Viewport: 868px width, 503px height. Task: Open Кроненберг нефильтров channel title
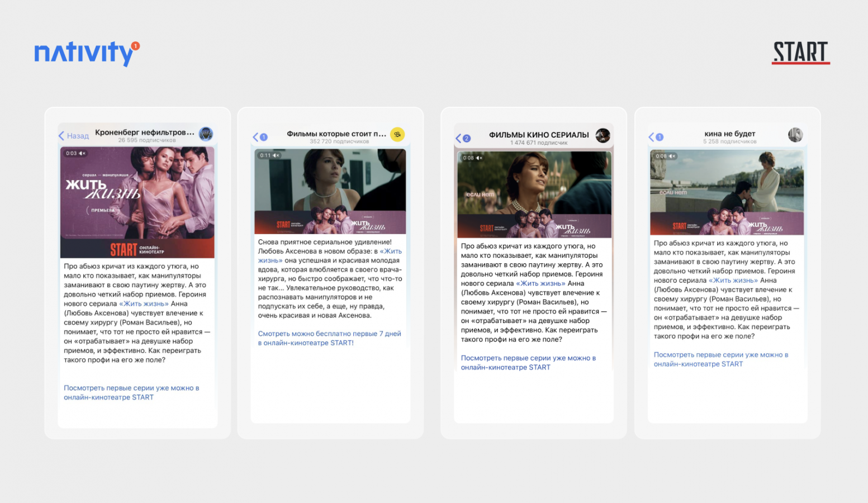pyautogui.click(x=145, y=132)
